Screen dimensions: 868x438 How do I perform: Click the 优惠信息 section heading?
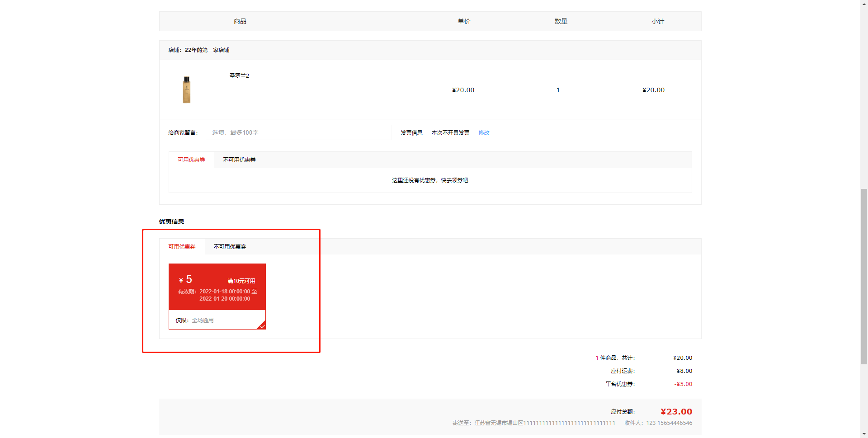[171, 221]
